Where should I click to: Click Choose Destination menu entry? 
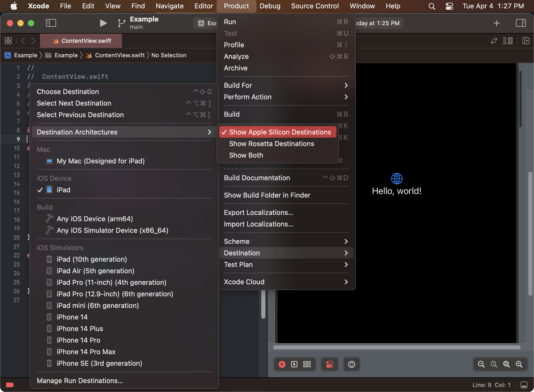[124, 92]
